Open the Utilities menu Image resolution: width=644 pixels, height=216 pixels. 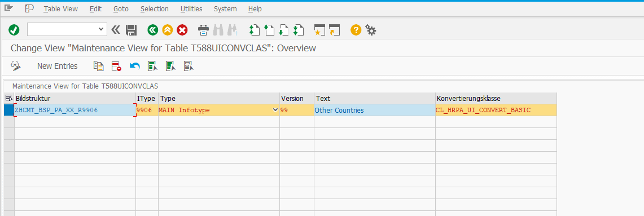191,8
